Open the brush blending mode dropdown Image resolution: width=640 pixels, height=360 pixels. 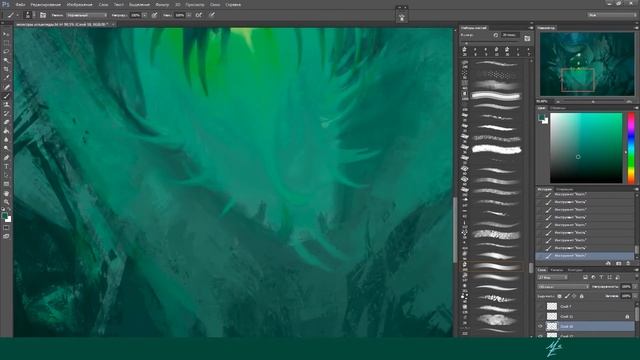point(87,15)
